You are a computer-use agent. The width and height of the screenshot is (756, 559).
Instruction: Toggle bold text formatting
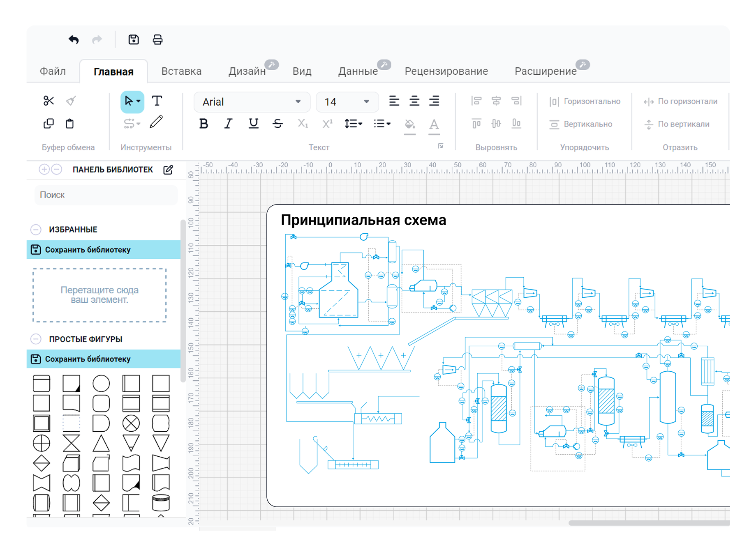pos(203,124)
